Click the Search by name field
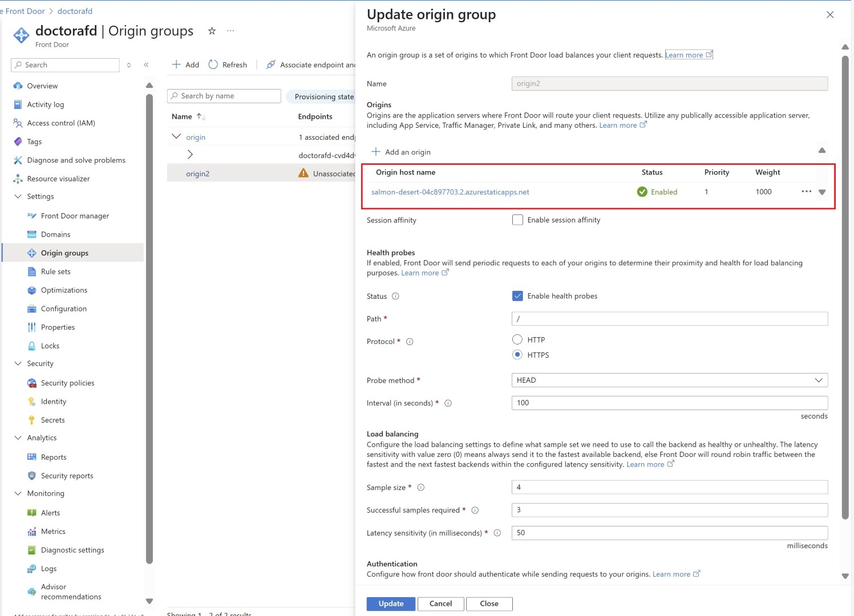 click(224, 96)
